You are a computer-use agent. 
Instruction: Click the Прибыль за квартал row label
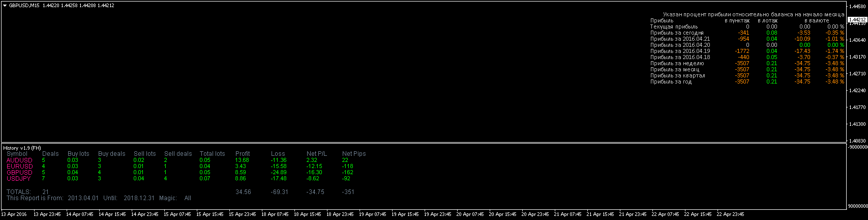[677, 75]
